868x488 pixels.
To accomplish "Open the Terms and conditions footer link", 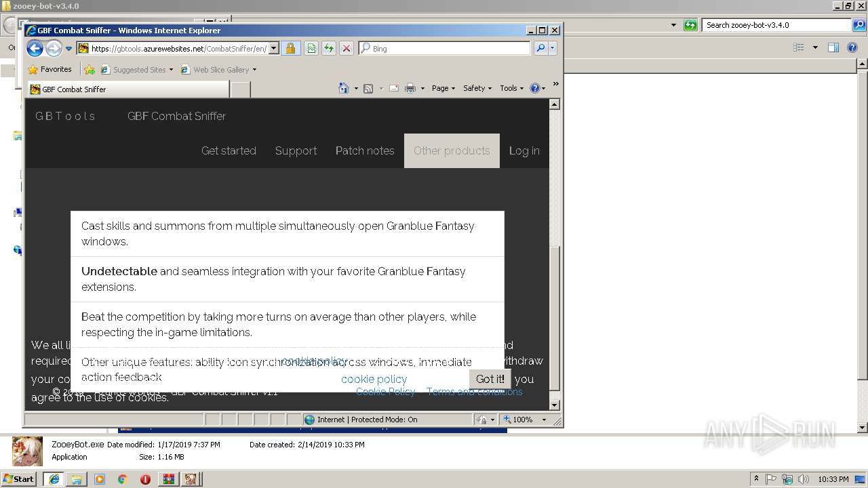I will [475, 392].
